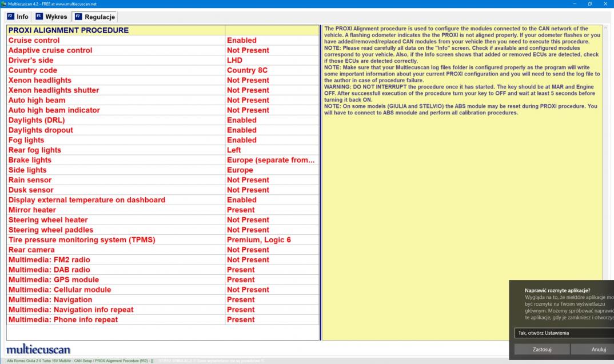Click the Multiecuscan title bar app icon
The image size is (614, 364).
(x=3, y=4)
